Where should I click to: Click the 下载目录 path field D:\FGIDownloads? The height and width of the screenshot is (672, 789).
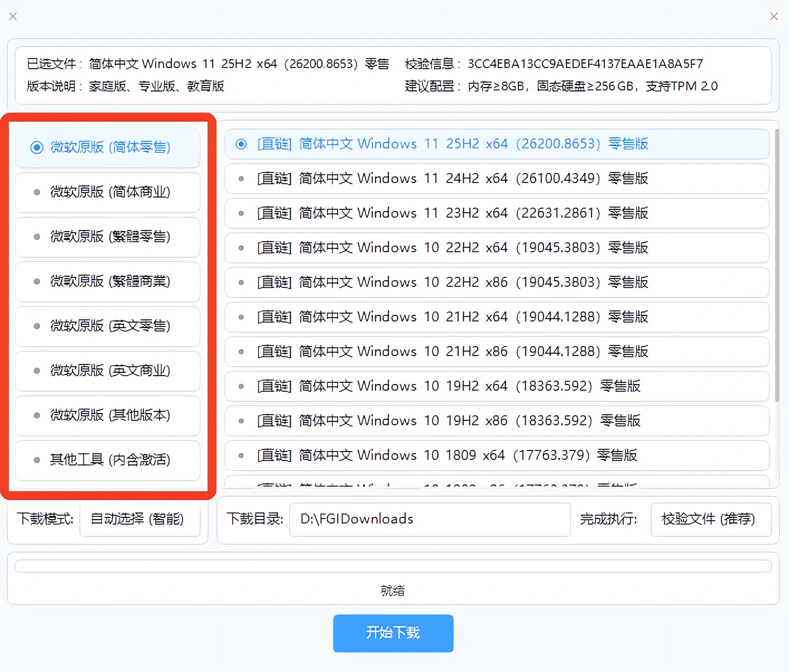click(430, 520)
